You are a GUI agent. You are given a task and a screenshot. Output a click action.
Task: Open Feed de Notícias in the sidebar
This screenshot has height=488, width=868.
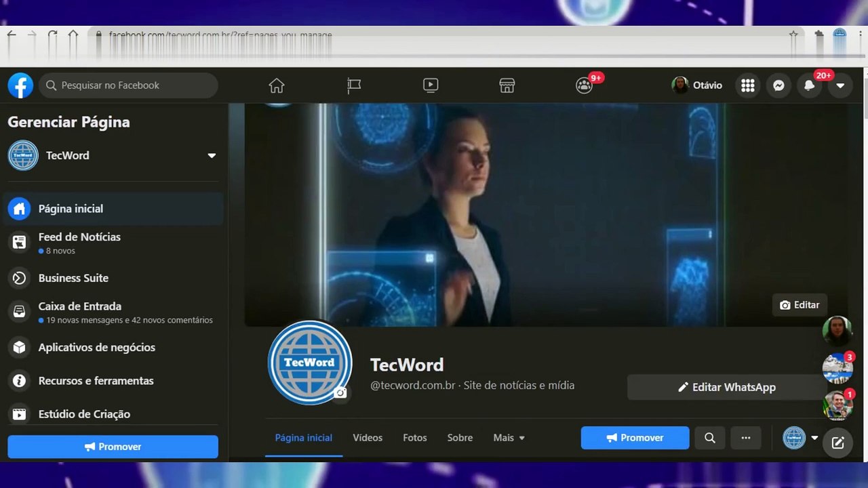coord(113,243)
